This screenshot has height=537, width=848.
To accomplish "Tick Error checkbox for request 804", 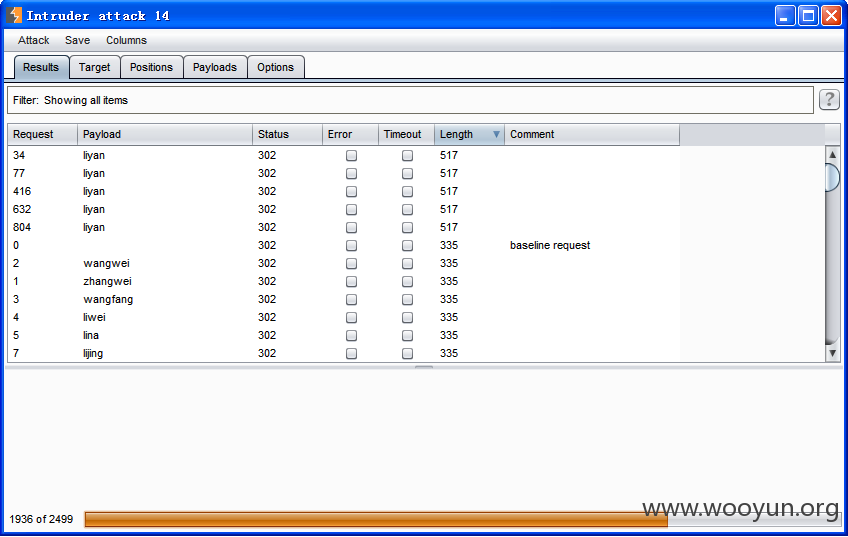I will [x=351, y=227].
